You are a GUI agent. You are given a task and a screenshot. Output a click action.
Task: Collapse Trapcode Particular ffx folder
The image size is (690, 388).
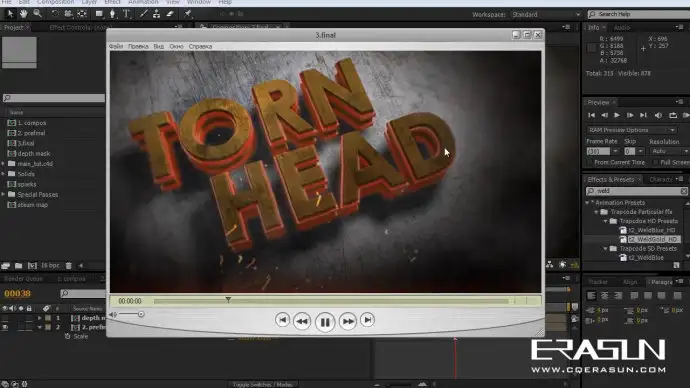pos(597,212)
